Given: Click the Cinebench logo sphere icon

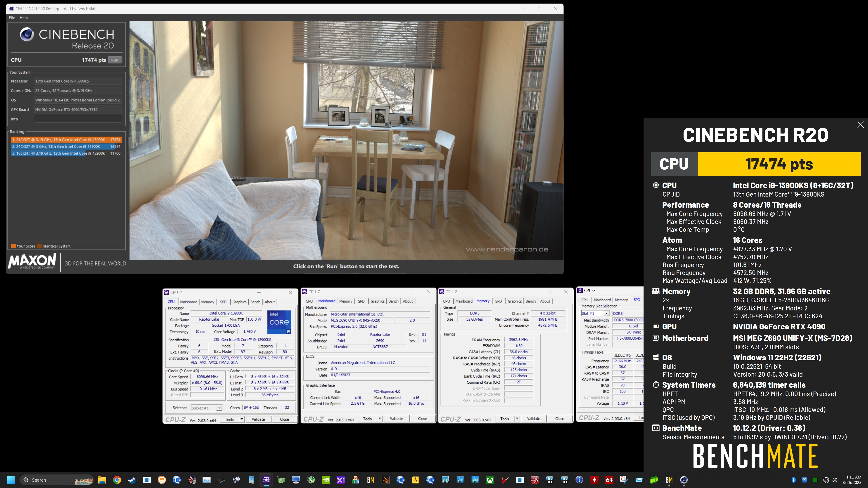Looking at the screenshot, I should [27, 34].
